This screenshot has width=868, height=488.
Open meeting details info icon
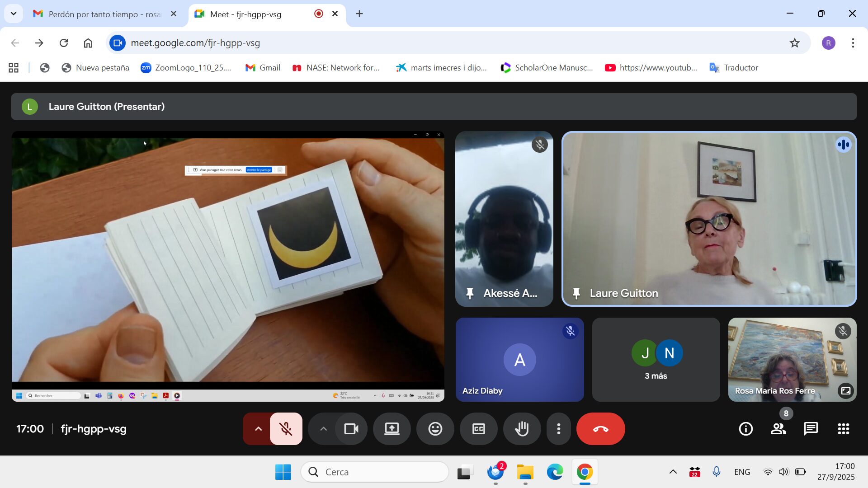pos(745,429)
